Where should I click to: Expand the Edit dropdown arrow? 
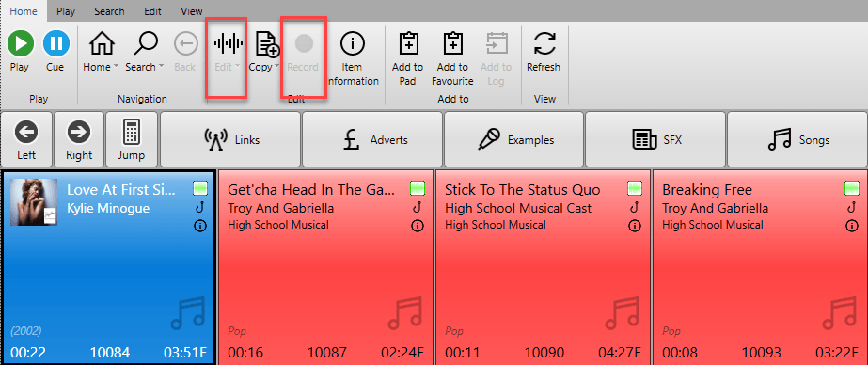237,67
